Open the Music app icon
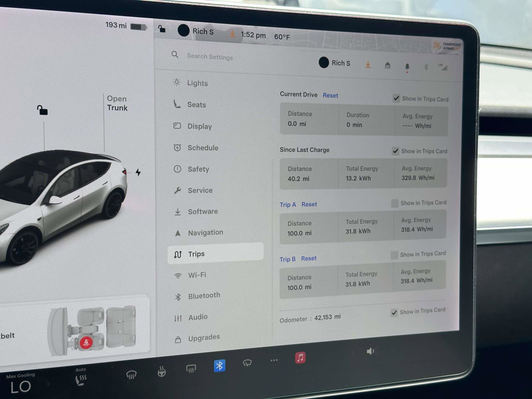 (x=300, y=358)
